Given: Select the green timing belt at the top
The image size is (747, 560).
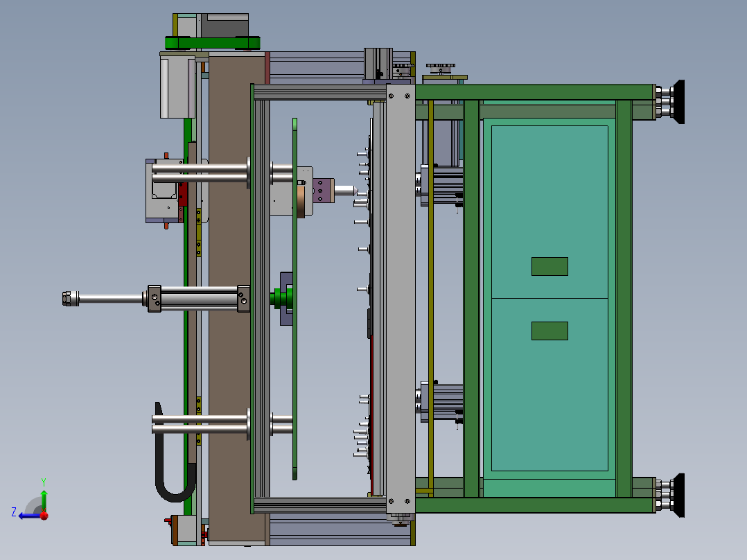Looking at the screenshot, I should point(213,43).
